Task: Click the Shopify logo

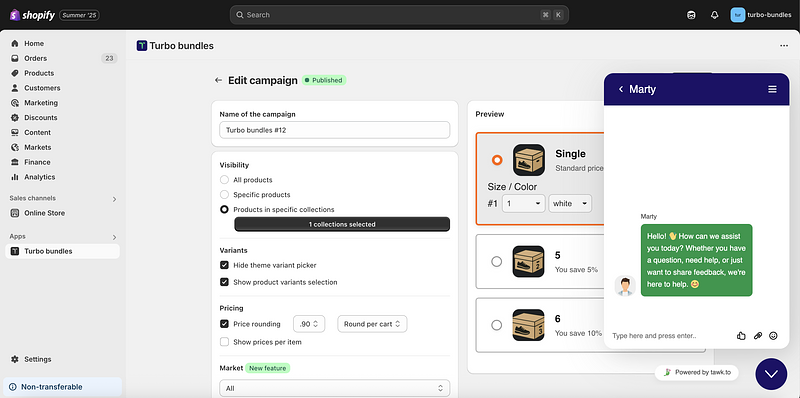Action: click(x=32, y=15)
